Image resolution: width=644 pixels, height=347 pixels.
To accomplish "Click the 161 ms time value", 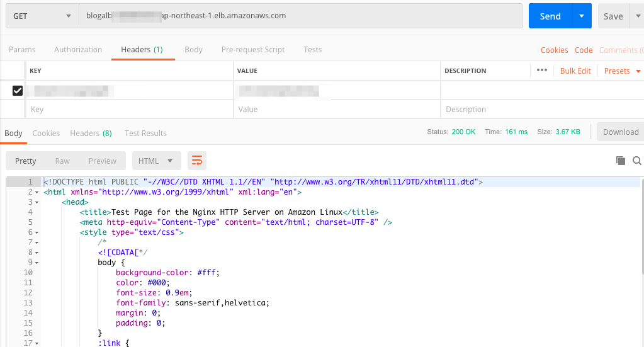I will point(516,132).
